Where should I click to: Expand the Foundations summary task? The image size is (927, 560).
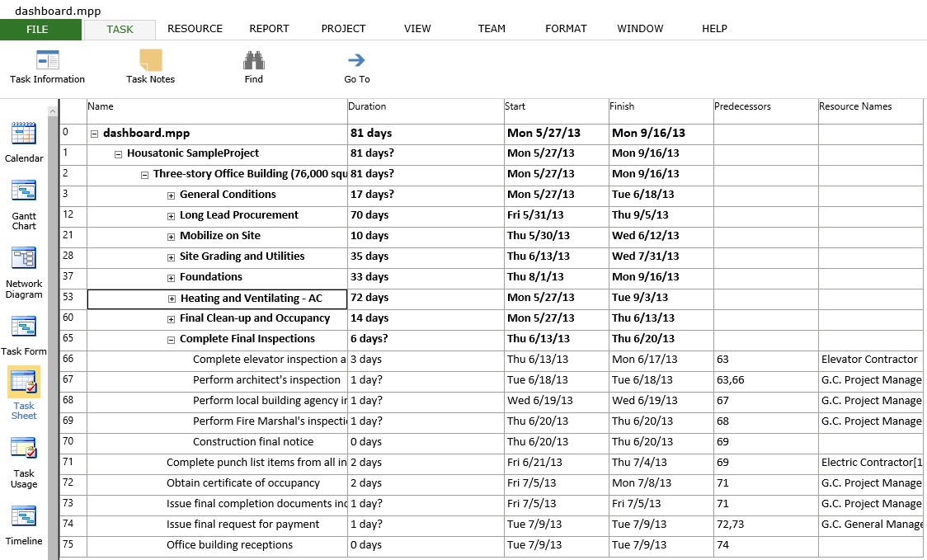click(170, 277)
